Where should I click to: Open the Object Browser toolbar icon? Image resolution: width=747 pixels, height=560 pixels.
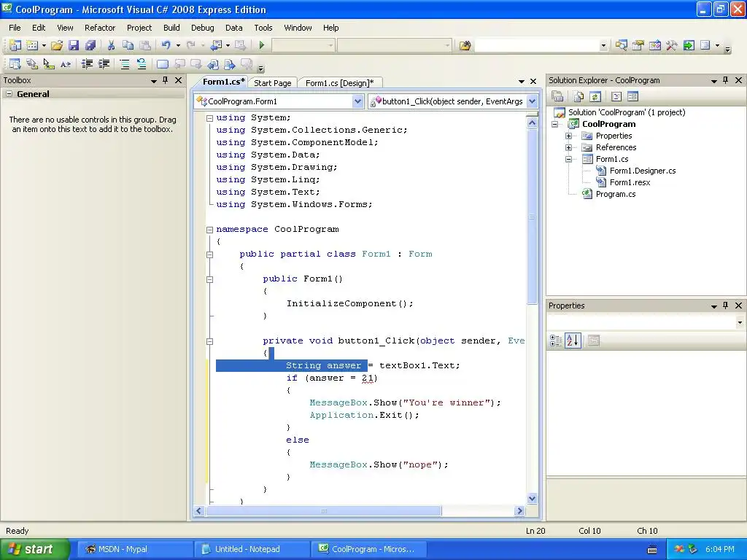655,45
